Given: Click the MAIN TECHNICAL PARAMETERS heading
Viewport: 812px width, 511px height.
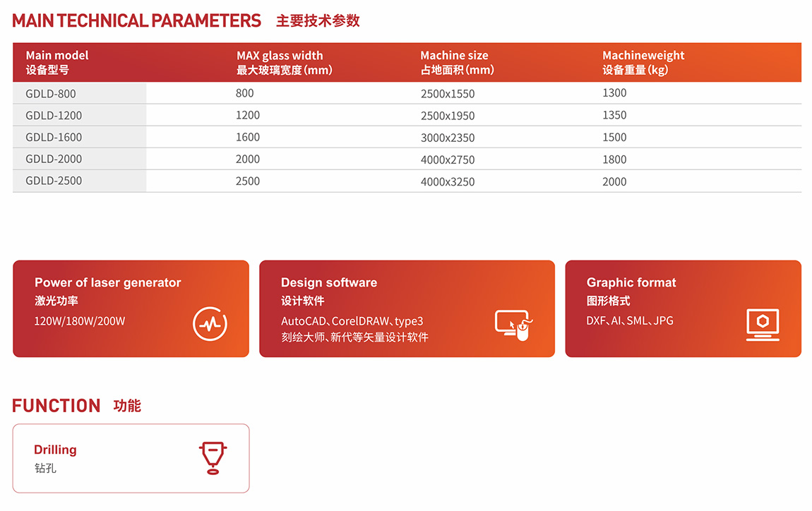Looking at the screenshot, I should (x=137, y=20).
